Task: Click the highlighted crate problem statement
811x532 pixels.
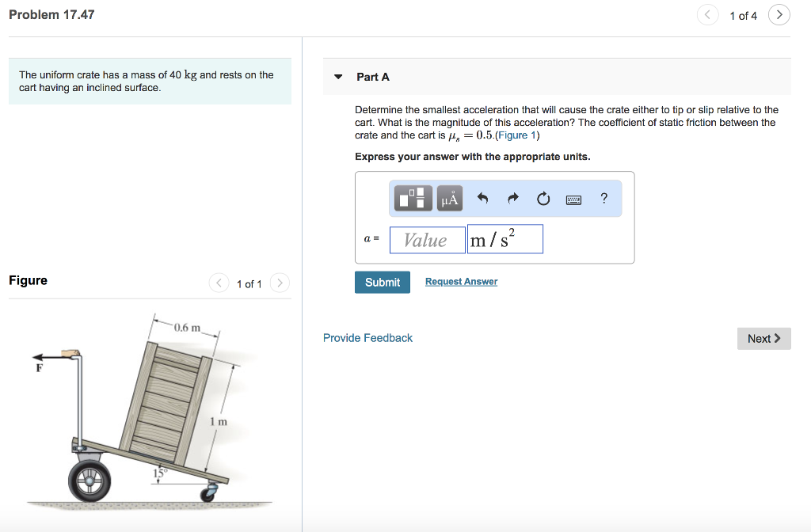Action: click(x=149, y=81)
